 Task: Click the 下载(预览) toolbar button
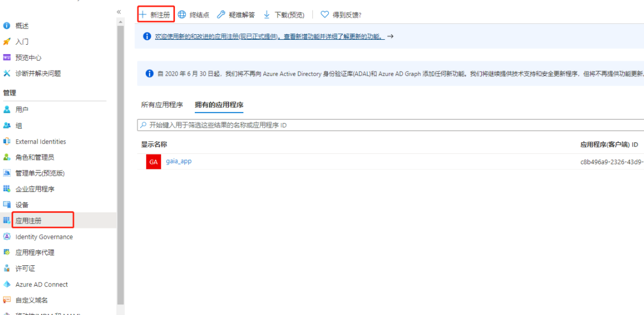284,15
